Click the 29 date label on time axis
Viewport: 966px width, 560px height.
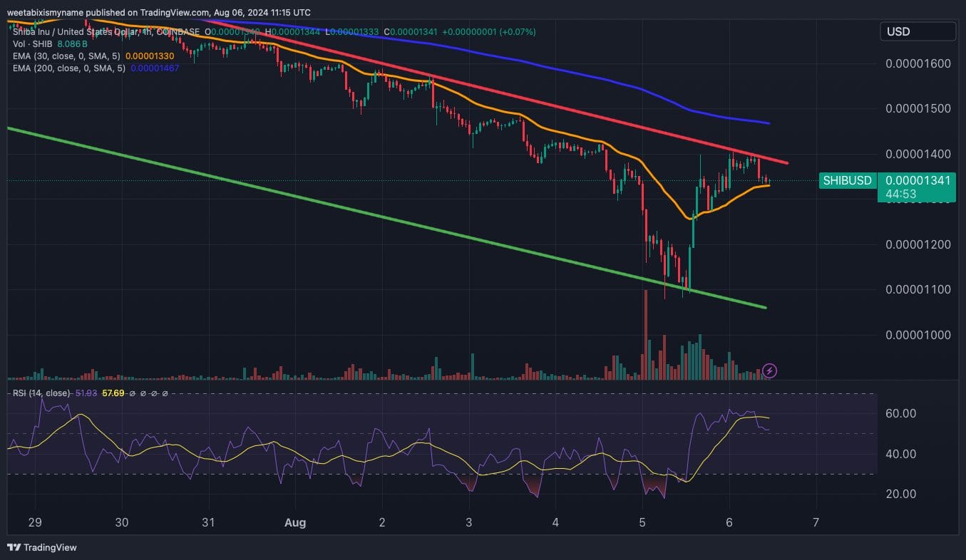point(35,522)
